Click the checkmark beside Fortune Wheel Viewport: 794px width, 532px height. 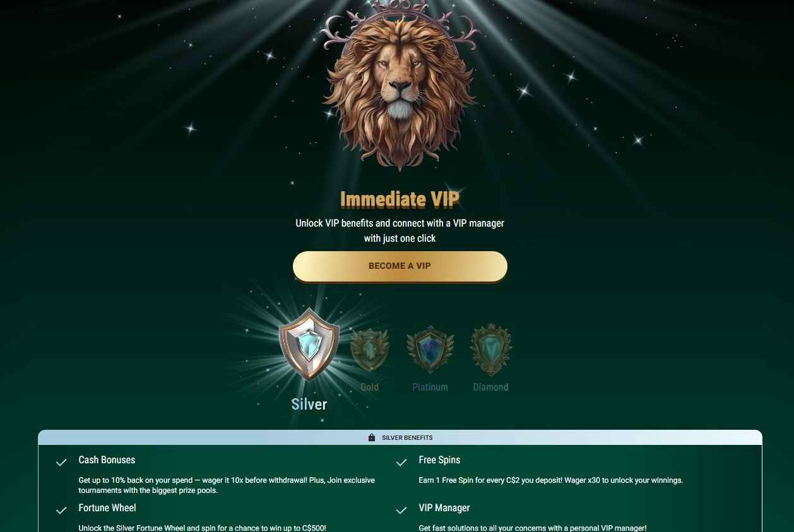coord(61,511)
